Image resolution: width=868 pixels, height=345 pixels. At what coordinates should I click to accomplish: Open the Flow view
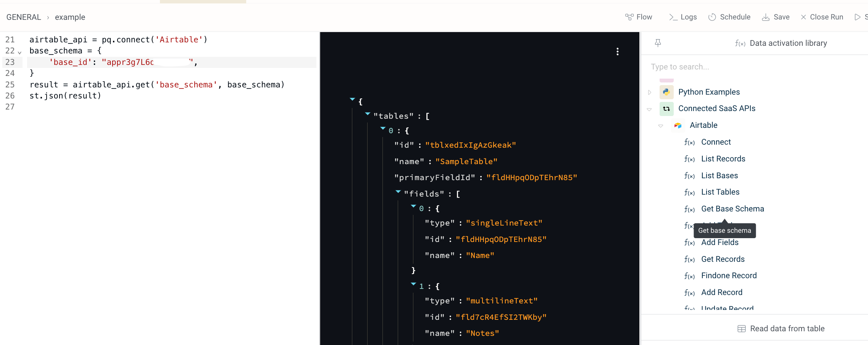click(x=639, y=17)
